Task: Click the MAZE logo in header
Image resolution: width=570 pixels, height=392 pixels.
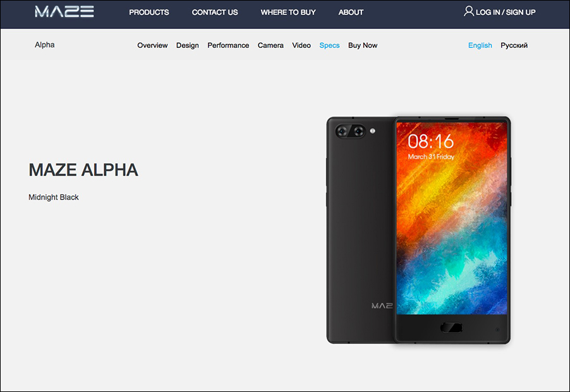Action: 64,11
